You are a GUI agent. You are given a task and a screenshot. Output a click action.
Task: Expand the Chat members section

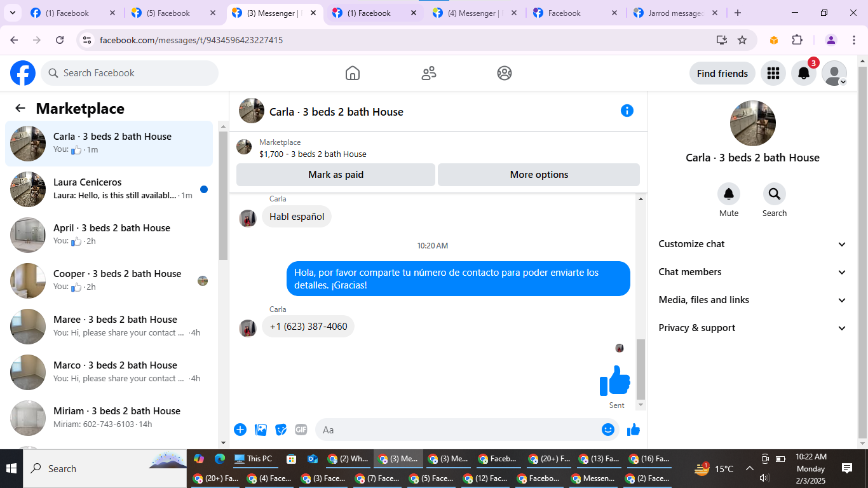(x=753, y=272)
